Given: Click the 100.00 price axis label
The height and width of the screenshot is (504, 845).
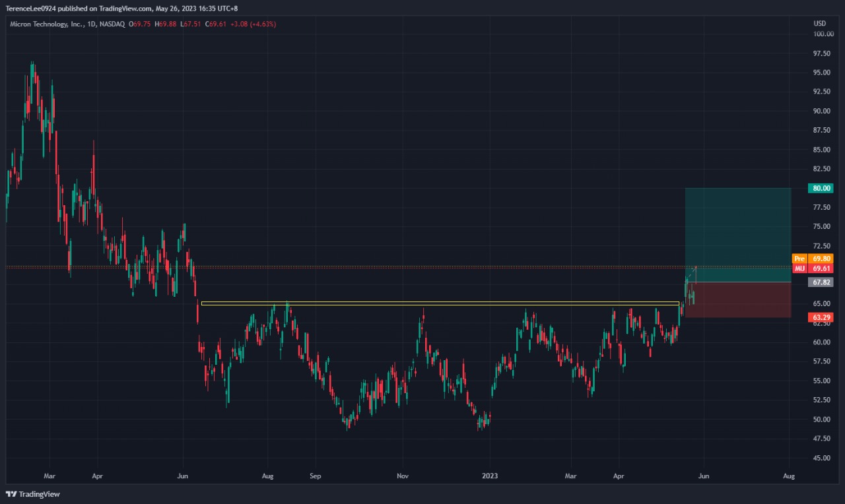Looking at the screenshot, I should pos(822,34).
